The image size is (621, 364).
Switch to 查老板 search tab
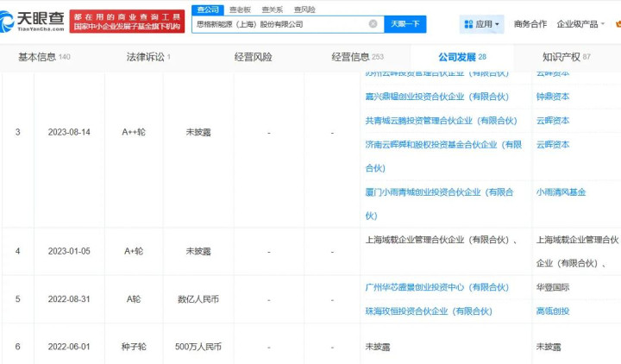point(239,9)
